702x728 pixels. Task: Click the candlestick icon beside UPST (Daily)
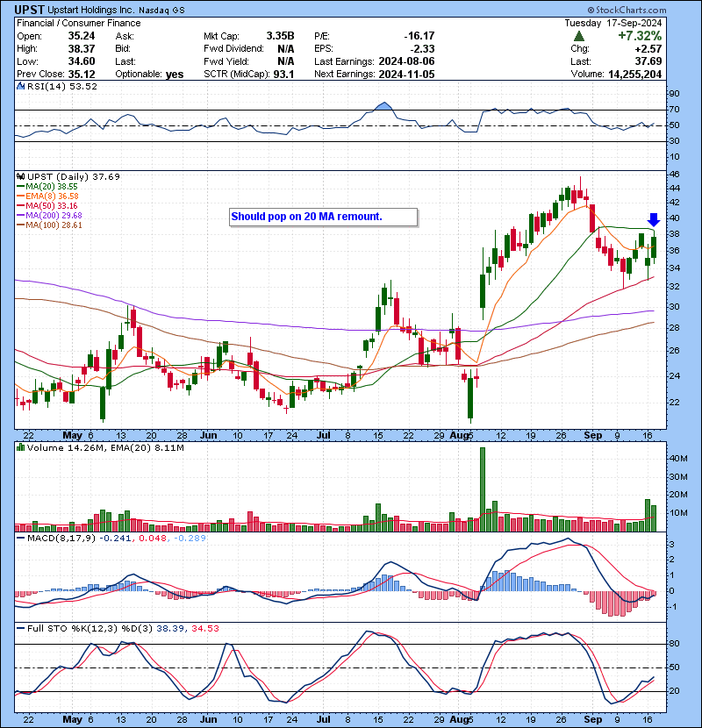tap(20, 176)
